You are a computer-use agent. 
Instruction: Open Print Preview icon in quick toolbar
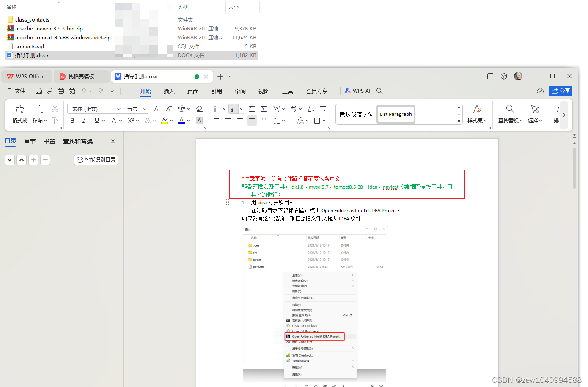[x=72, y=91]
